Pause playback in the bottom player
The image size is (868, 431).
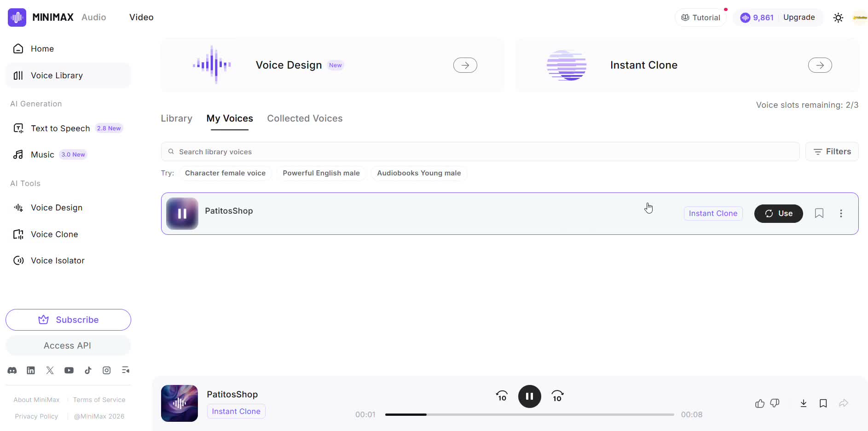[x=530, y=396]
